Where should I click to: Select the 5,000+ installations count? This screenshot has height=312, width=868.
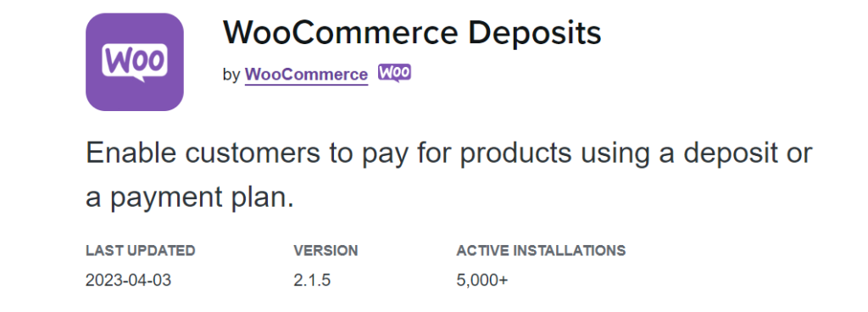click(x=482, y=281)
